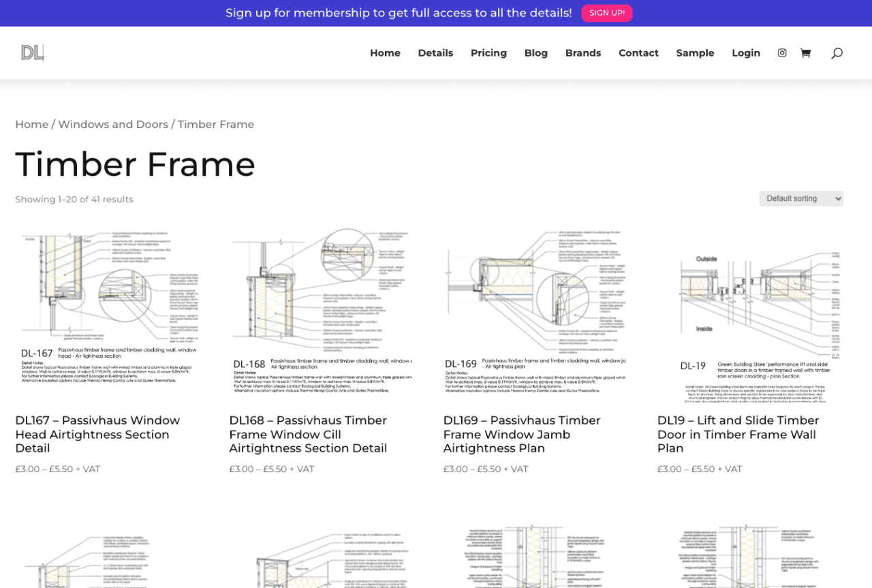This screenshot has height=588, width=872.
Task: Click the 'Showing 1–20 of 41 results' text
Action: 74,199
